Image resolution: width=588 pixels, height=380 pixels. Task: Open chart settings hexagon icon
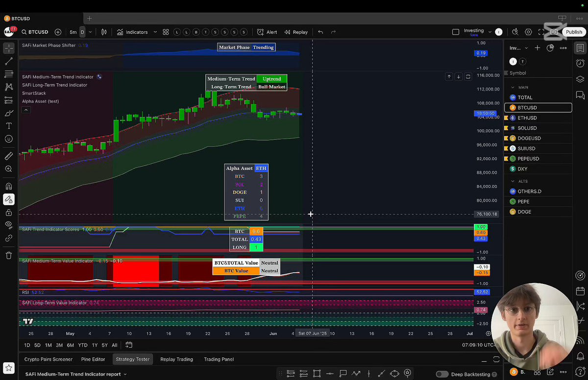528,32
